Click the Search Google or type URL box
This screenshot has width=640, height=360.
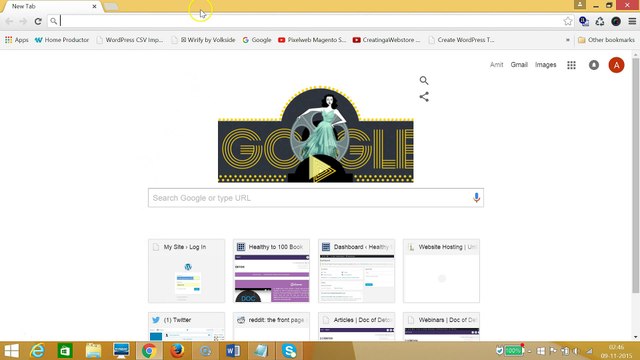316,198
